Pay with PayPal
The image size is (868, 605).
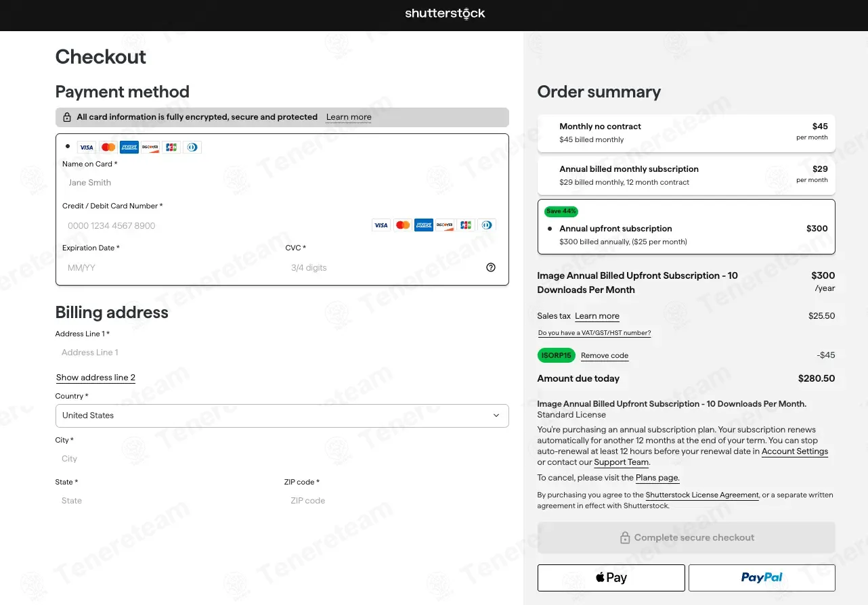(x=762, y=577)
